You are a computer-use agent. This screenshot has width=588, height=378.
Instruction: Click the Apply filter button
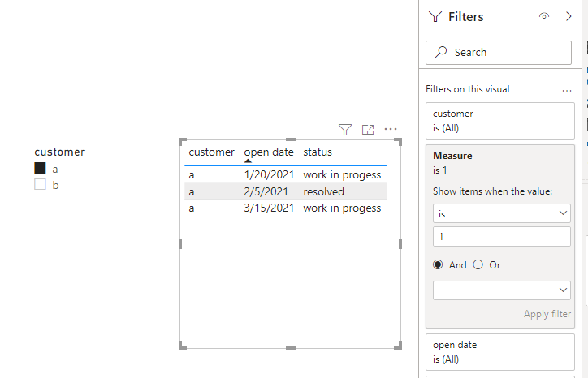[547, 314]
